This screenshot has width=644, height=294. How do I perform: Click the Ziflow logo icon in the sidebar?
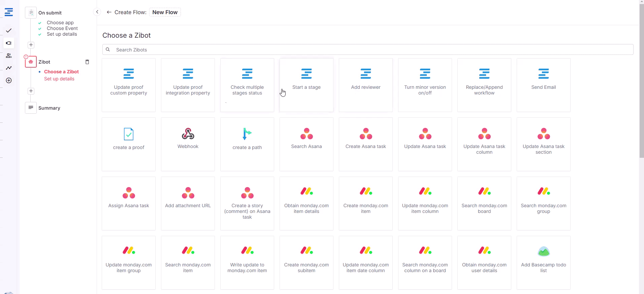tap(9, 12)
